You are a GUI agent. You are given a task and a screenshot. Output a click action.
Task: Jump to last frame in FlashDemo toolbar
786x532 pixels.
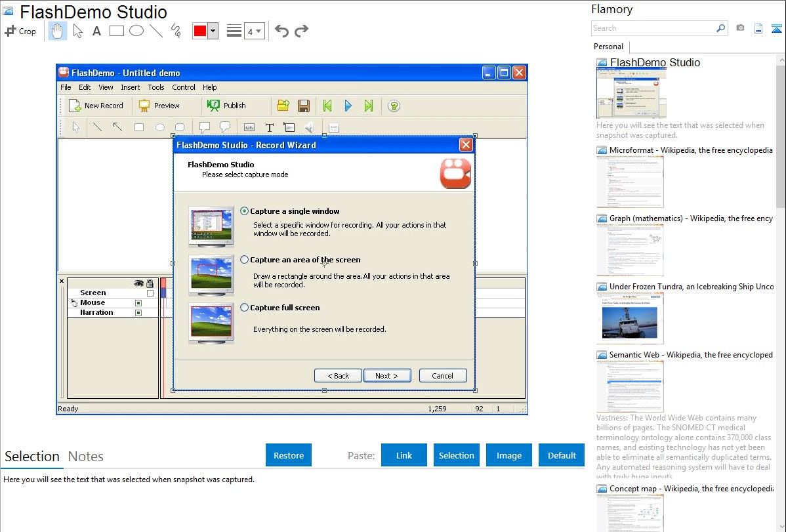click(x=369, y=106)
